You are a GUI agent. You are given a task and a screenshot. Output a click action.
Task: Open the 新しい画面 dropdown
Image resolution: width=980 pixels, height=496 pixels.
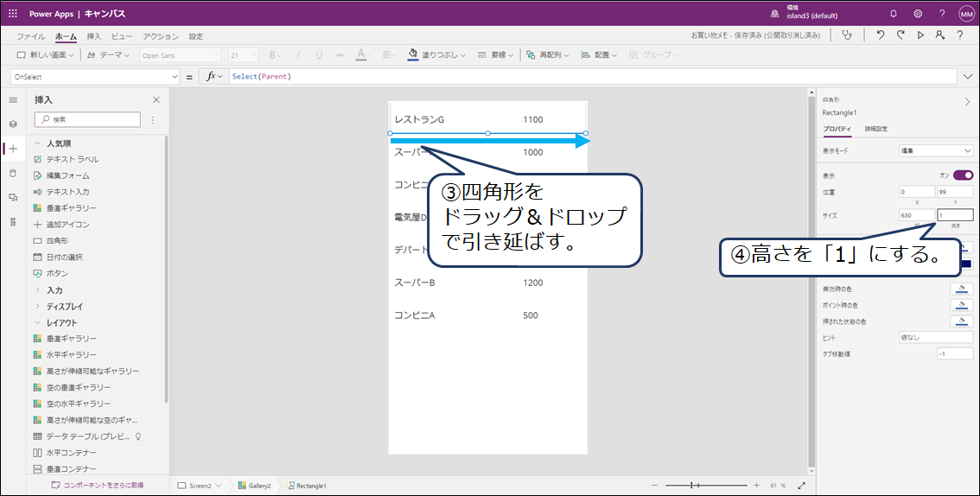coord(45,55)
